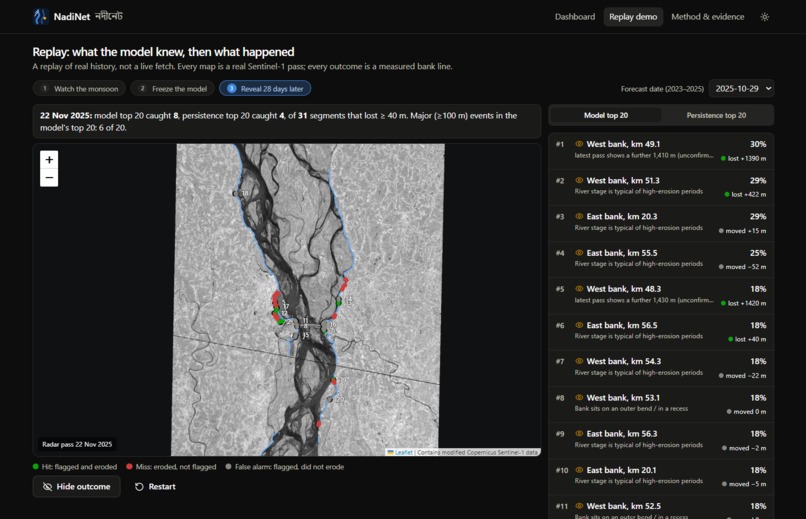Click the 'lost +1390 m' outcome text
Viewport: 806px width, 519px height.
746,158
